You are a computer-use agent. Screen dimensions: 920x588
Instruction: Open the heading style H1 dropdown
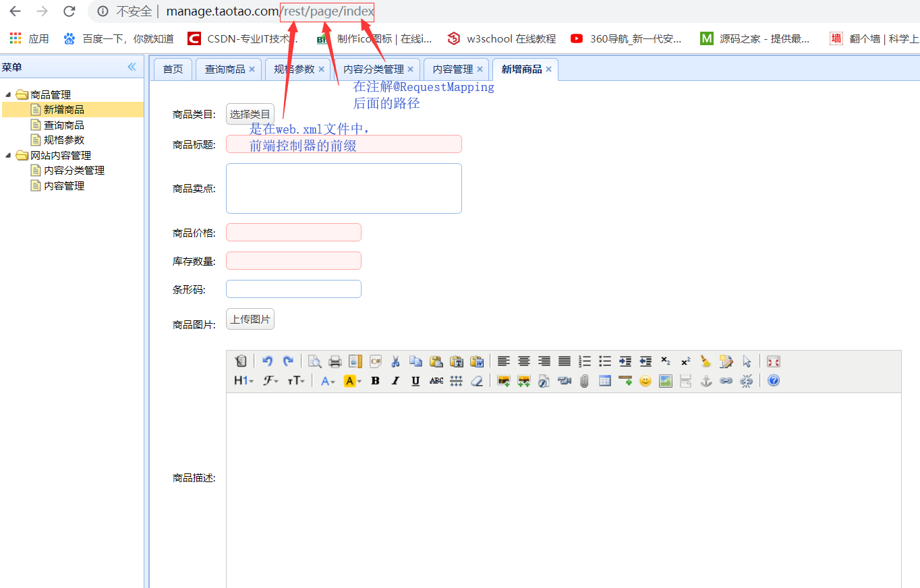pos(242,381)
